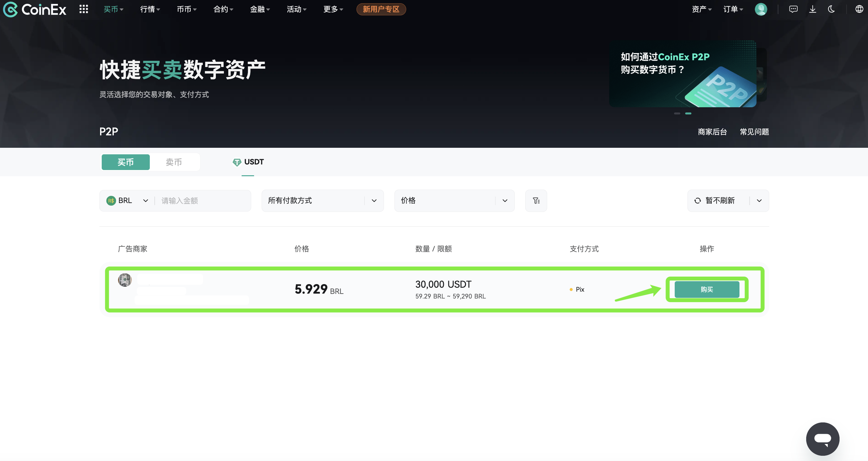
Task: Select the 买币 buy tab
Action: pos(126,162)
